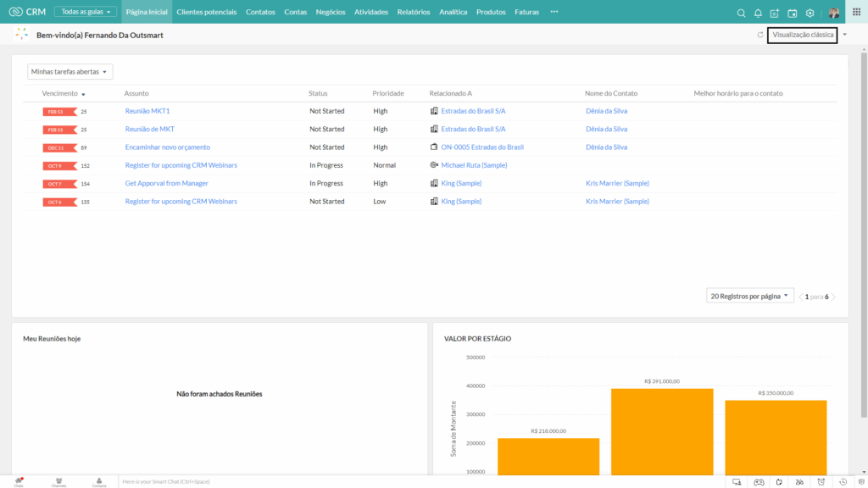Open the Reunião de MKT task

[149, 129]
